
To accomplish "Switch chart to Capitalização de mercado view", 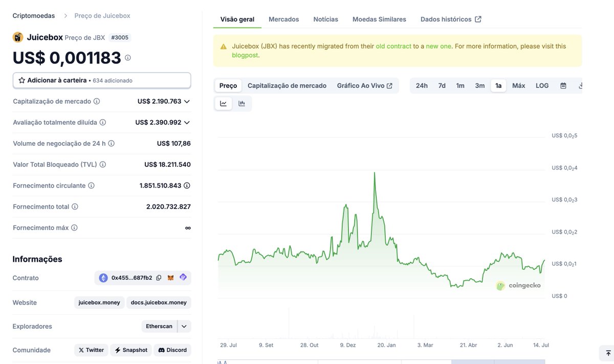I will point(287,86).
